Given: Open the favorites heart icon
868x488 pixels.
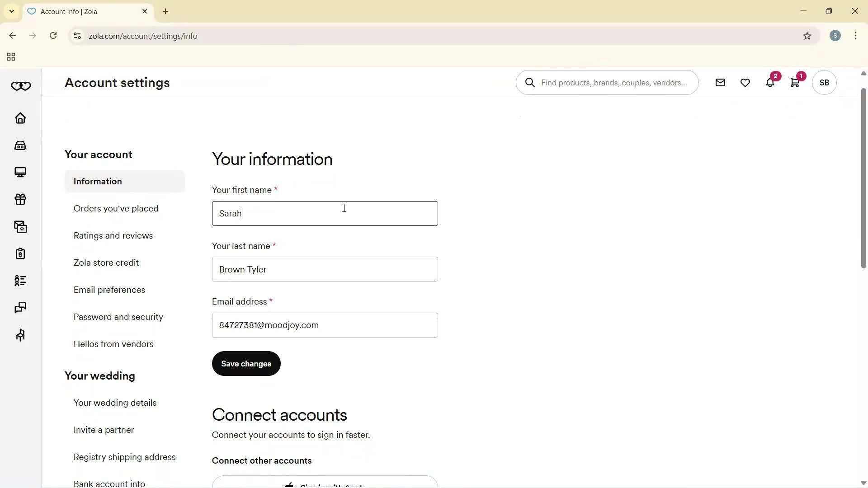Looking at the screenshot, I should (x=745, y=82).
